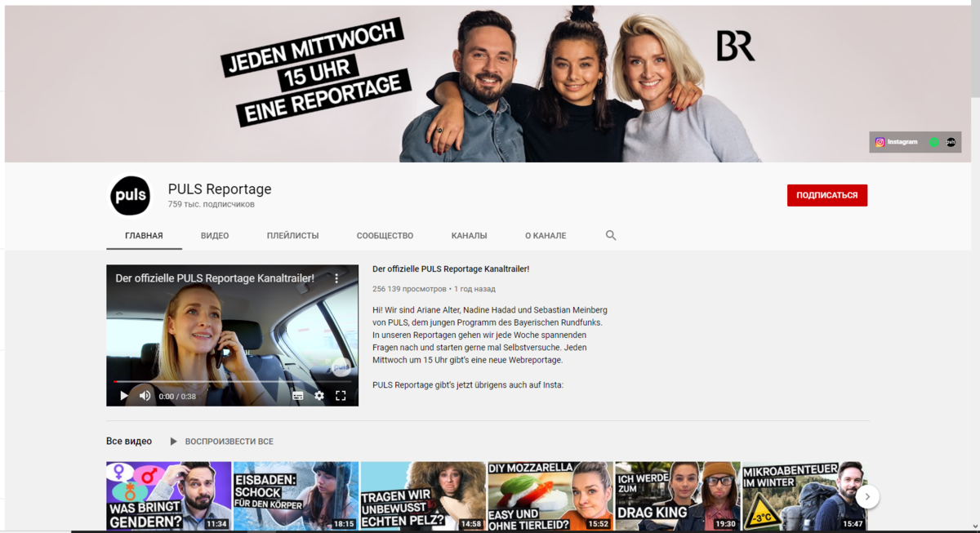Screen dimensions: 980x533
Task: Switch trailer player to fullscreen
Action: pyautogui.click(x=341, y=396)
